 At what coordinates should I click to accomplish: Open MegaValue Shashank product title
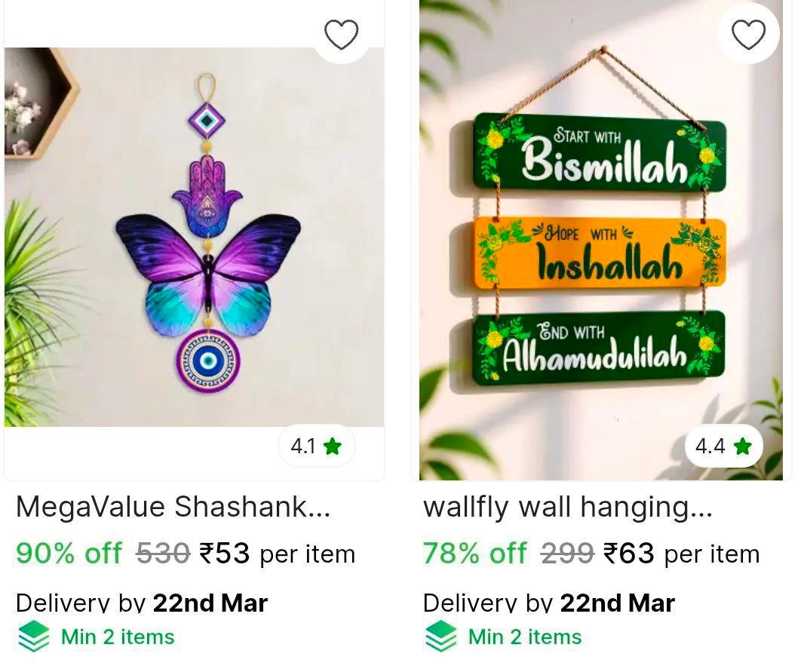click(x=173, y=506)
